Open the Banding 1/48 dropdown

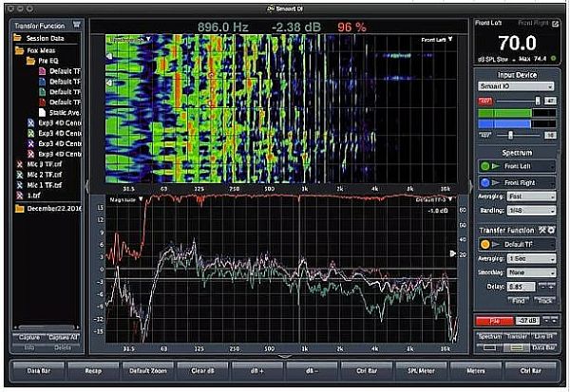[x=531, y=211]
